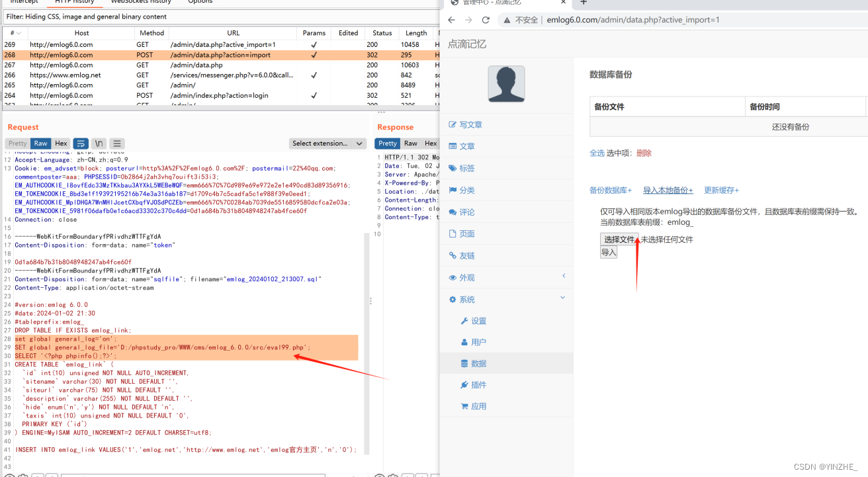Select history row 265 GET /admin/
The image size is (868, 477).
click(220, 85)
